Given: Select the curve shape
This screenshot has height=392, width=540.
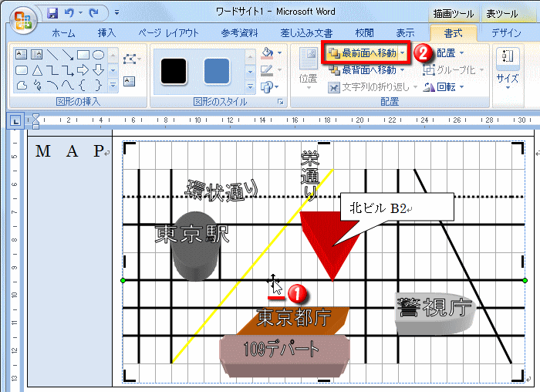Looking at the screenshot, I should pyautogui.click(x=68, y=85).
